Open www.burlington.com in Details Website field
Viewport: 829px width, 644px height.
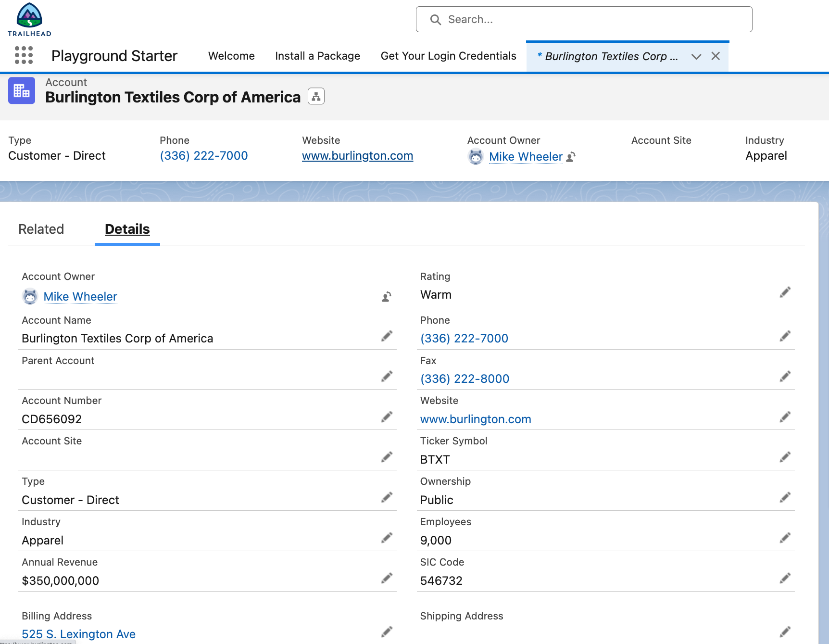pyautogui.click(x=476, y=419)
